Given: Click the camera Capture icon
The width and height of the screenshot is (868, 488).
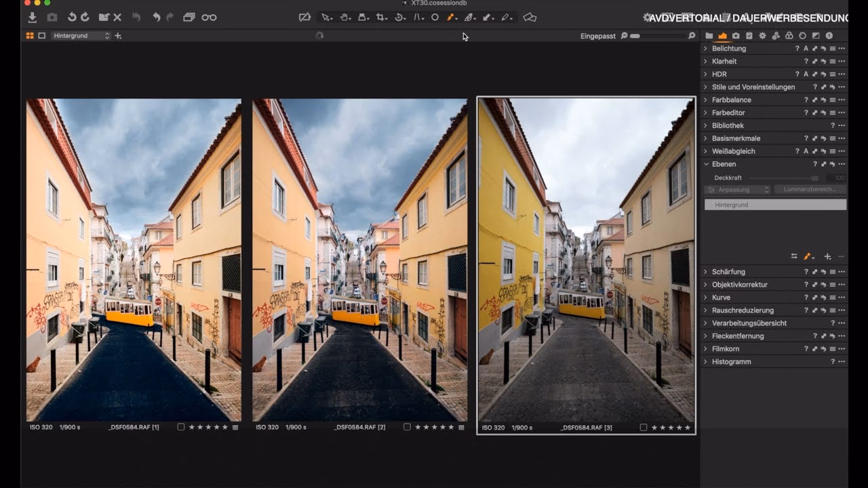Looking at the screenshot, I should click(52, 17).
